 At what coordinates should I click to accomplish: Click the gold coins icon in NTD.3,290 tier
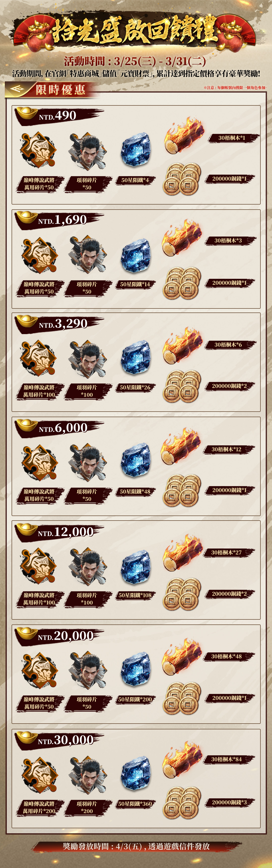pyautogui.click(x=182, y=386)
